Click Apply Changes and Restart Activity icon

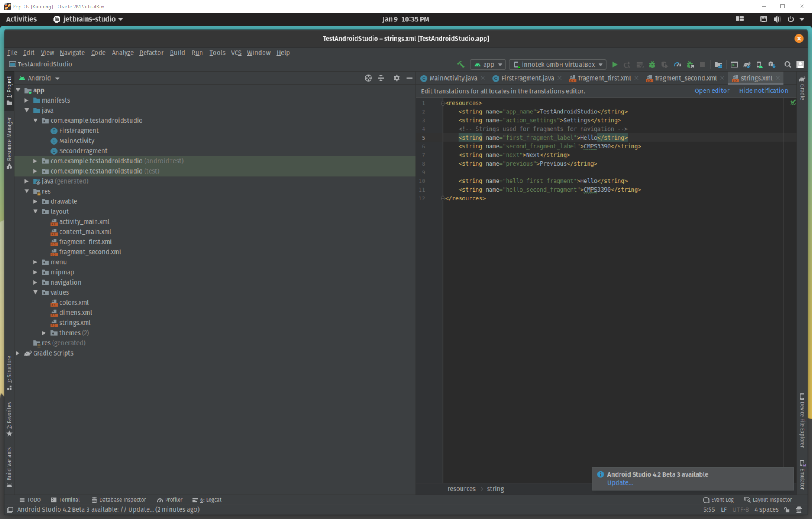click(627, 65)
